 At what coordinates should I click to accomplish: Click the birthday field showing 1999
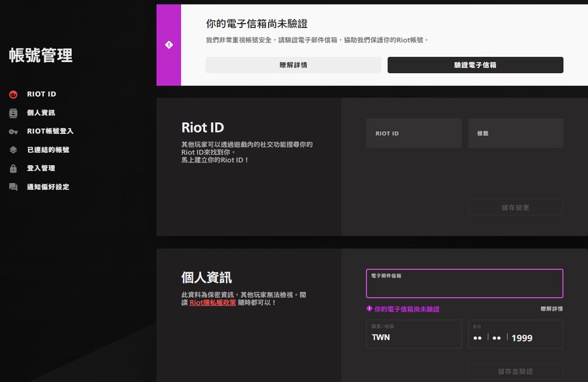(x=515, y=334)
